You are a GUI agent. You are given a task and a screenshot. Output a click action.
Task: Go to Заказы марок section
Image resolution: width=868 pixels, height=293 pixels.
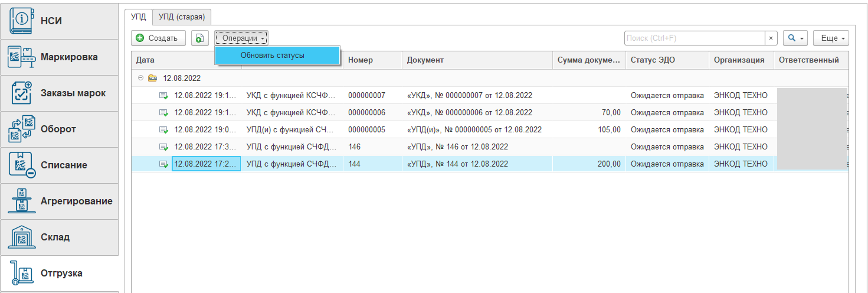[x=59, y=93]
